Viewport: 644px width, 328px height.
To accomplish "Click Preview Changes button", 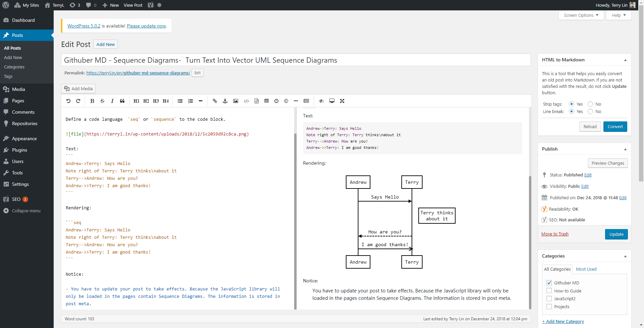I will coord(608,163).
